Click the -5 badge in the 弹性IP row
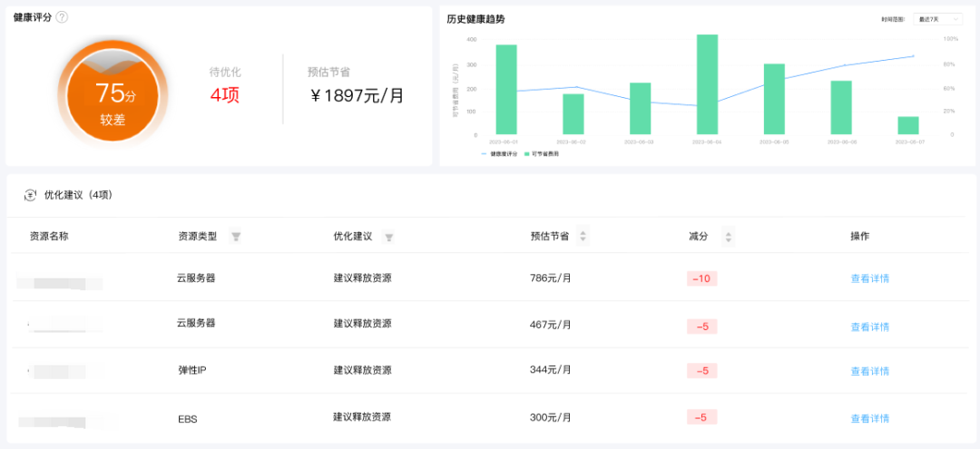Image resolution: width=980 pixels, height=449 pixels. click(701, 371)
